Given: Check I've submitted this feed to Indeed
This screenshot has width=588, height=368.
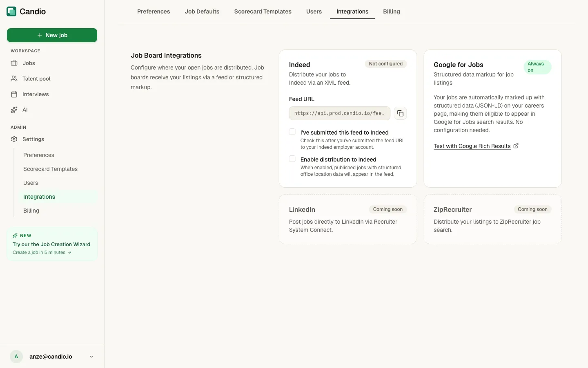Looking at the screenshot, I should click(292, 132).
